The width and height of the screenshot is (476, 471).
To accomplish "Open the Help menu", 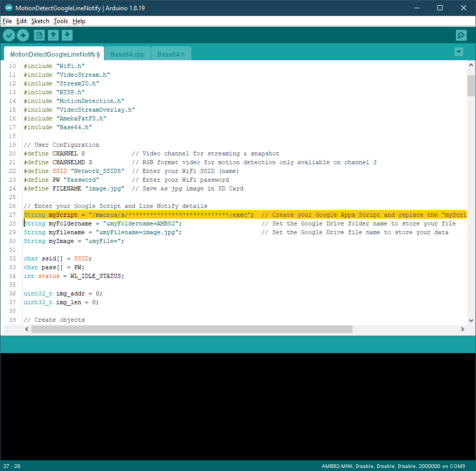I will click(x=79, y=21).
